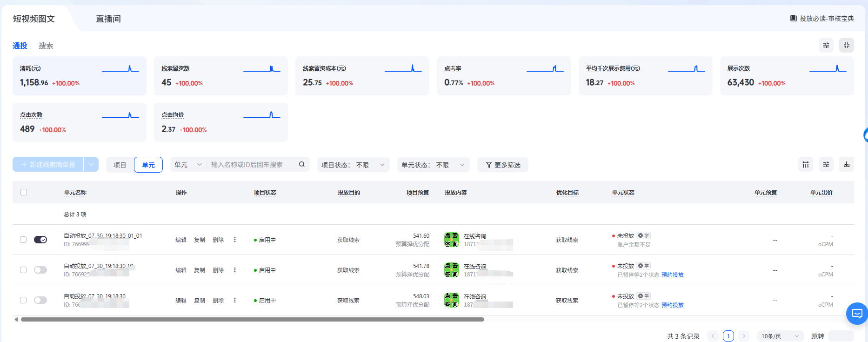Click the 线索留资成本(元) metric card

[362, 76]
